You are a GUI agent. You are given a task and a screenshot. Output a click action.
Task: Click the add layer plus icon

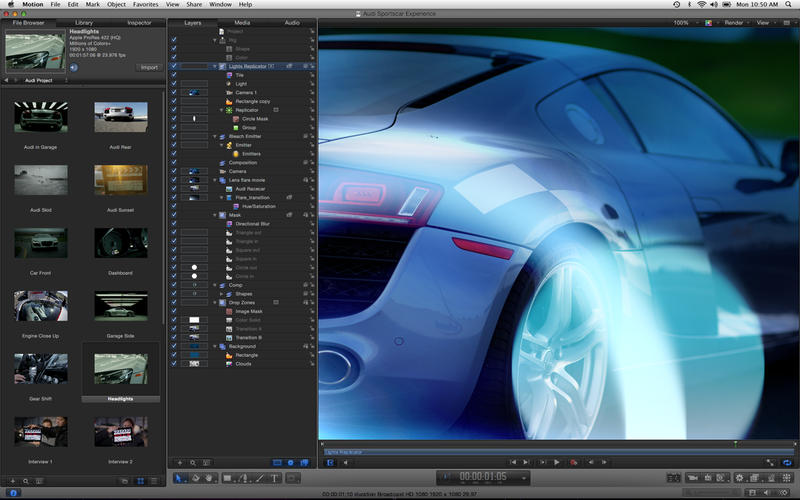pyautogui.click(x=180, y=463)
